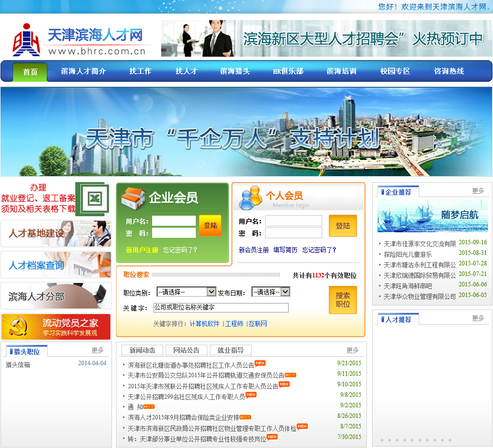
Task: Click the 搜索职位 button
Action: [343, 300]
